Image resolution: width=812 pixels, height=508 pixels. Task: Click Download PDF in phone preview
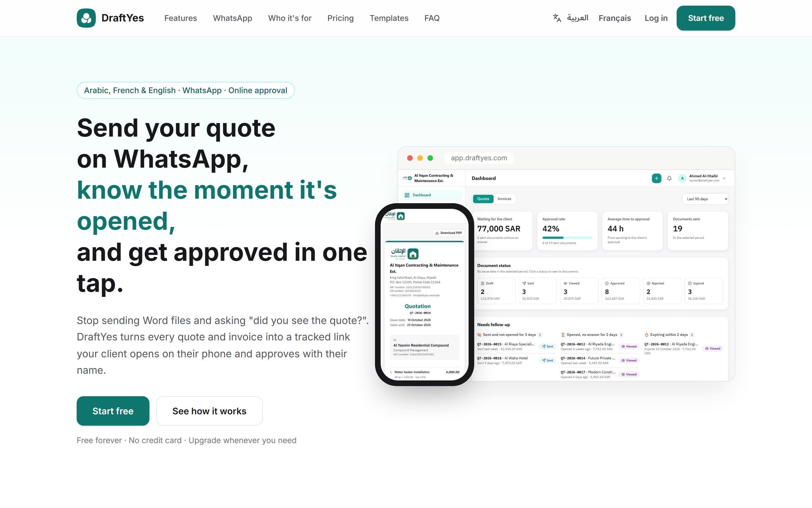(x=448, y=233)
